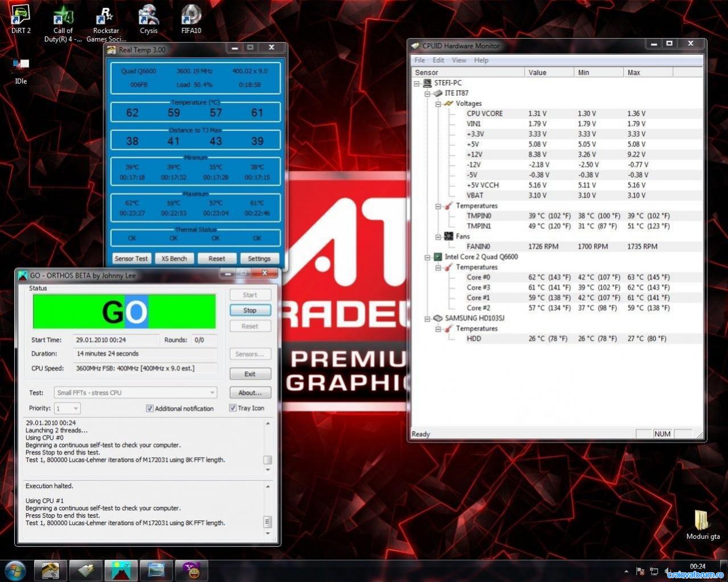The image size is (728, 582).
Task: Collapse the STEFI-PC tree node
Action: (x=417, y=83)
